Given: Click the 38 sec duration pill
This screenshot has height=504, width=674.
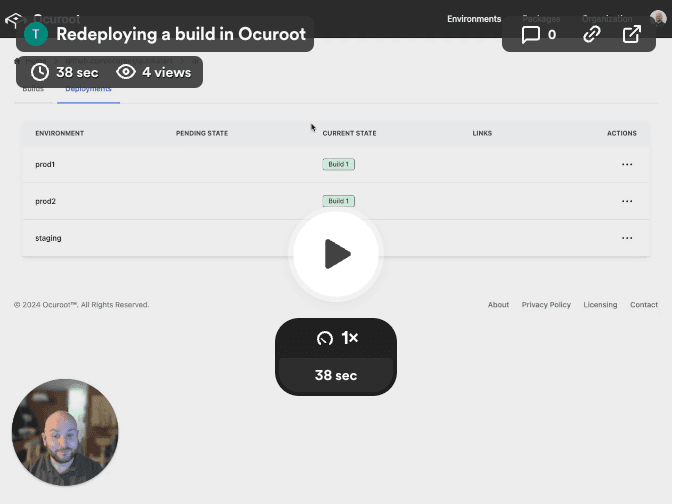Looking at the screenshot, I should point(336,375).
